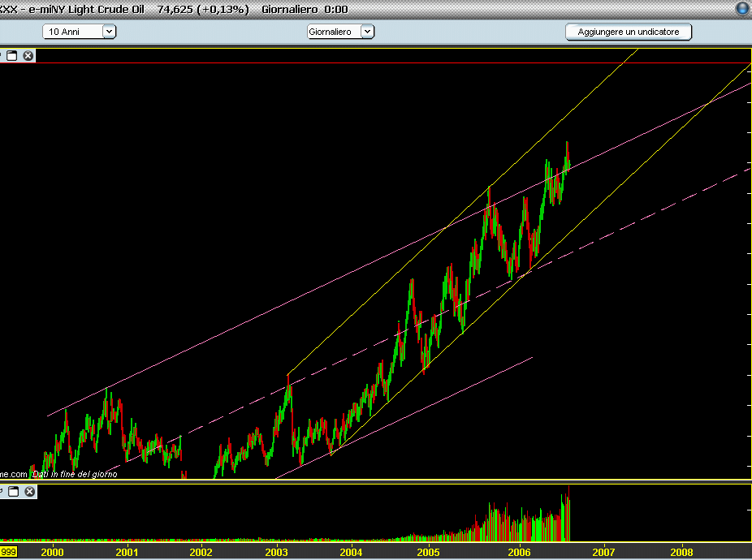
Task: Close the price chart panel
Action: point(28,56)
